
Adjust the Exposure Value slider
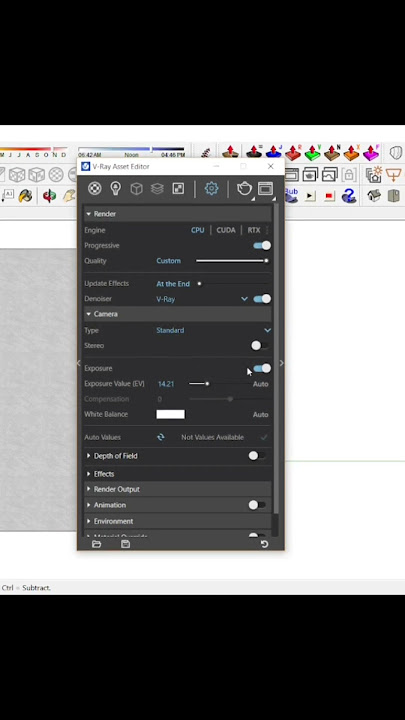point(207,383)
